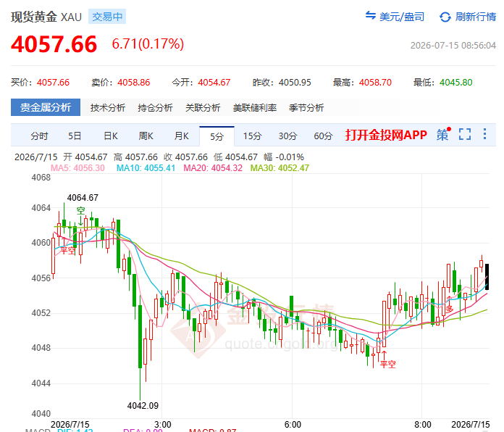Click the 最高 4058.70 value
The image size is (504, 432).
pos(375,83)
